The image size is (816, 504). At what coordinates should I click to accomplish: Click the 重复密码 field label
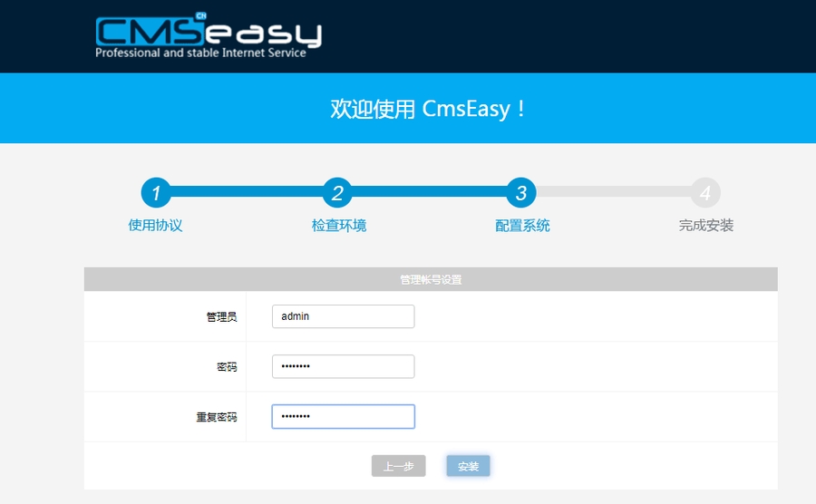216,417
